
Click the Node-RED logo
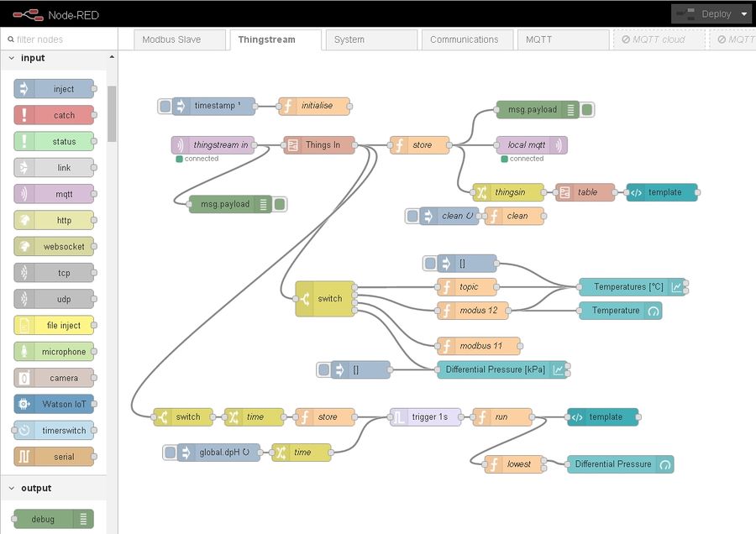55,15
